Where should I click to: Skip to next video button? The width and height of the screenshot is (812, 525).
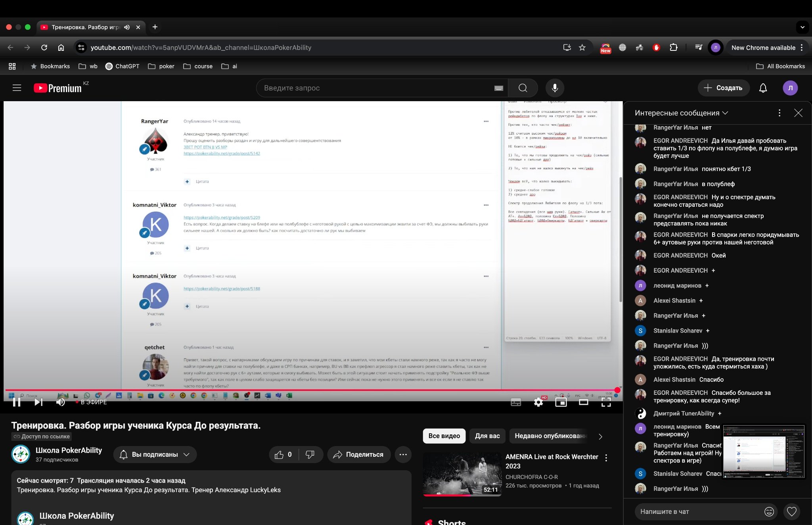point(38,402)
